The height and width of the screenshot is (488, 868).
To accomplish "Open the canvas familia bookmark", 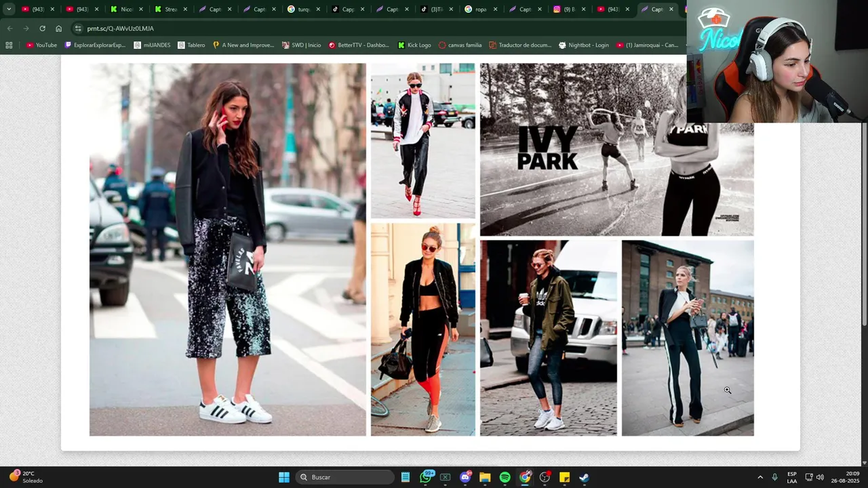I will pyautogui.click(x=460, y=45).
